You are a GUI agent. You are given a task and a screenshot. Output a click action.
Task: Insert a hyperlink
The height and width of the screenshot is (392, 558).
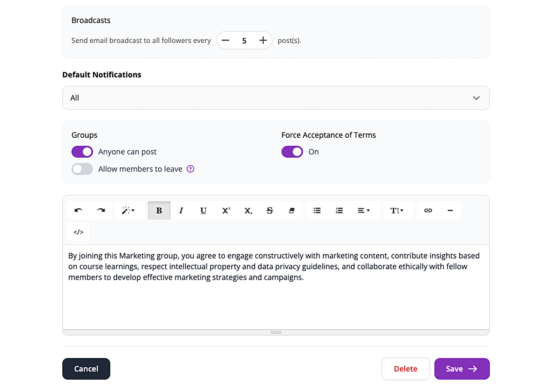coord(428,210)
